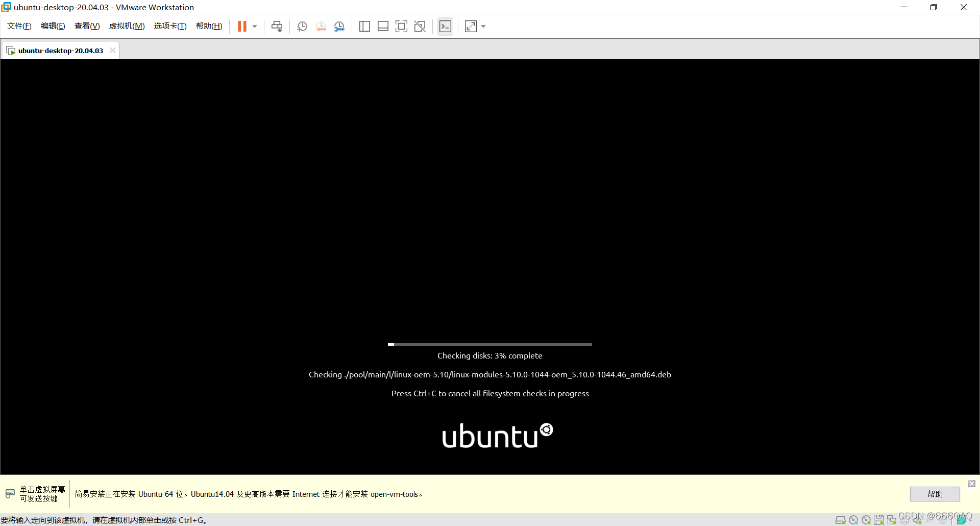This screenshot has width=980, height=526.
Task: Open the 选项卡(T) menu
Action: coord(170,26)
